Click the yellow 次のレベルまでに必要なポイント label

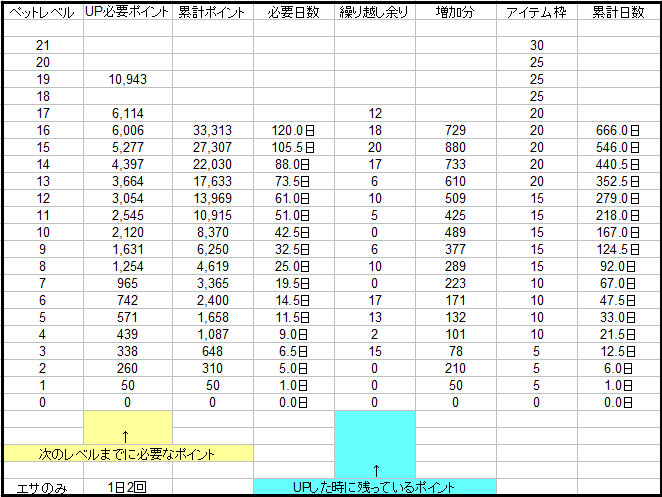click(x=126, y=453)
